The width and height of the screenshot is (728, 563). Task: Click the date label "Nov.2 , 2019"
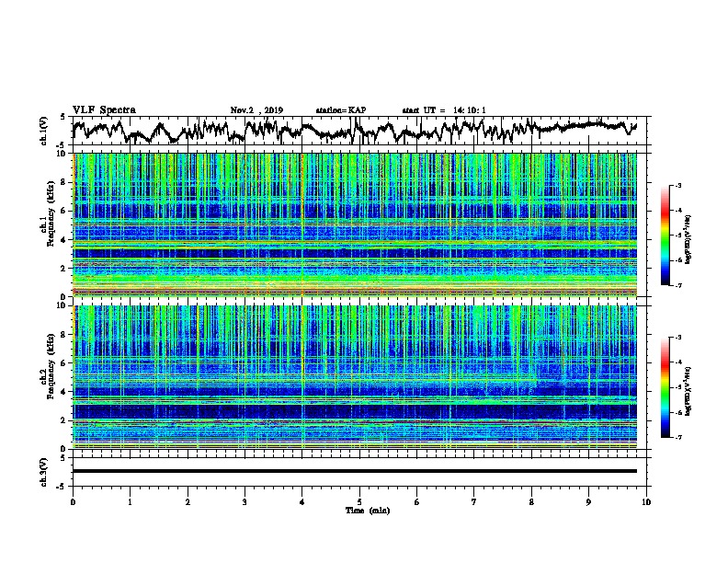click(256, 110)
